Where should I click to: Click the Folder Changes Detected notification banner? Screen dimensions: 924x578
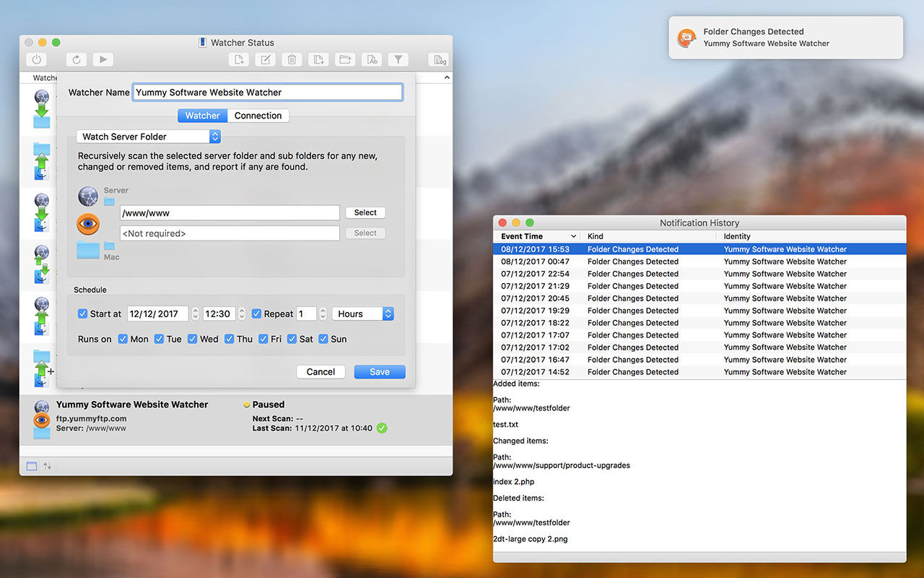[x=785, y=38]
